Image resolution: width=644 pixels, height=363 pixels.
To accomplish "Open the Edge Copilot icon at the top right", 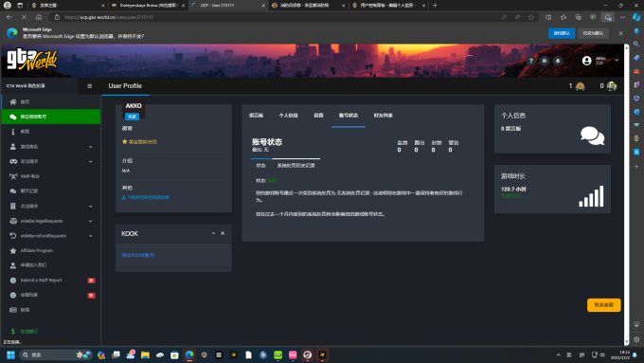I will pyautogui.click(x=636, y=17).
